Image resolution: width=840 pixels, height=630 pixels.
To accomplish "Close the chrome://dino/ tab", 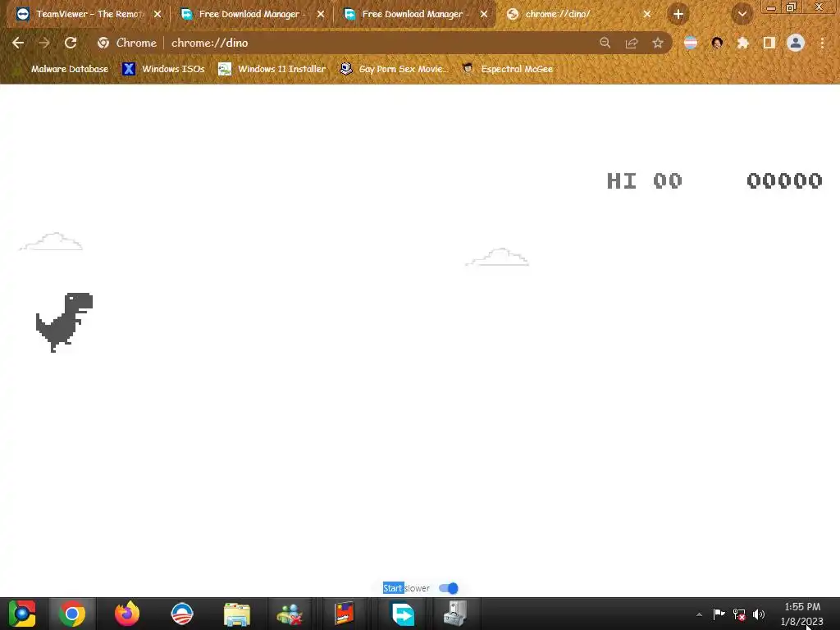I will (x=647, y=15).
